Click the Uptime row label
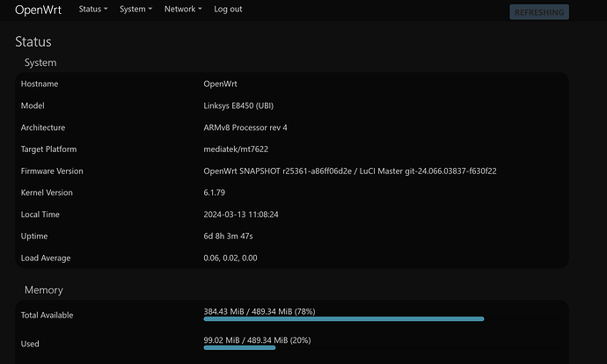Viewport: 607px width, 364px height. click(34, 236)
